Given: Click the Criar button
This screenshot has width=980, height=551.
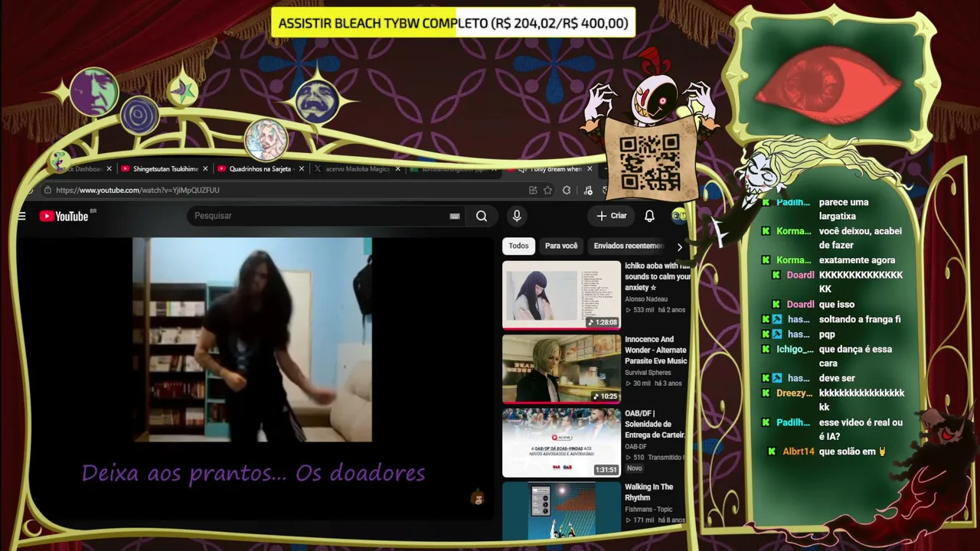Looking at the screenshot, I should tap(612, 216).
